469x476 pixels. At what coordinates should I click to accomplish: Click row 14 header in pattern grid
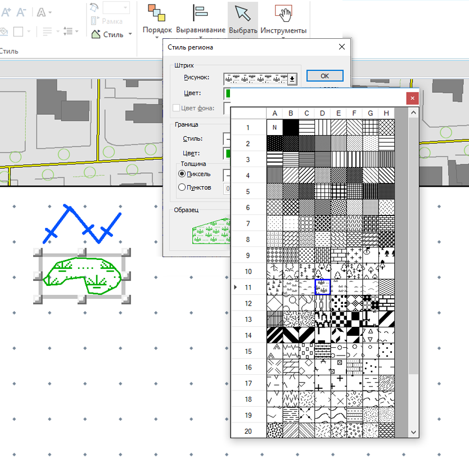249,335
